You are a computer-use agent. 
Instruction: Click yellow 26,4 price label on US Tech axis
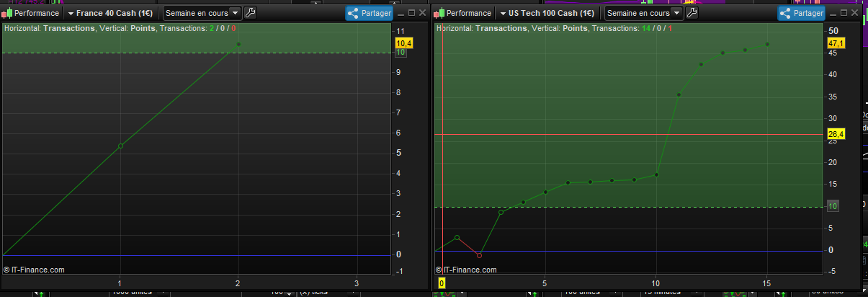pyautogui.click(x=836, y=134)
